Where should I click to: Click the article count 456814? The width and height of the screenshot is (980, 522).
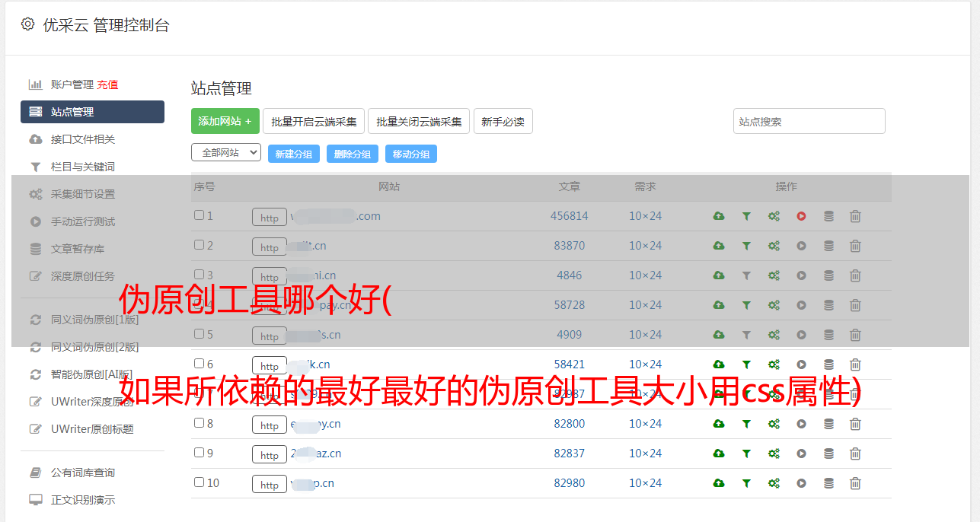point(570,216)
